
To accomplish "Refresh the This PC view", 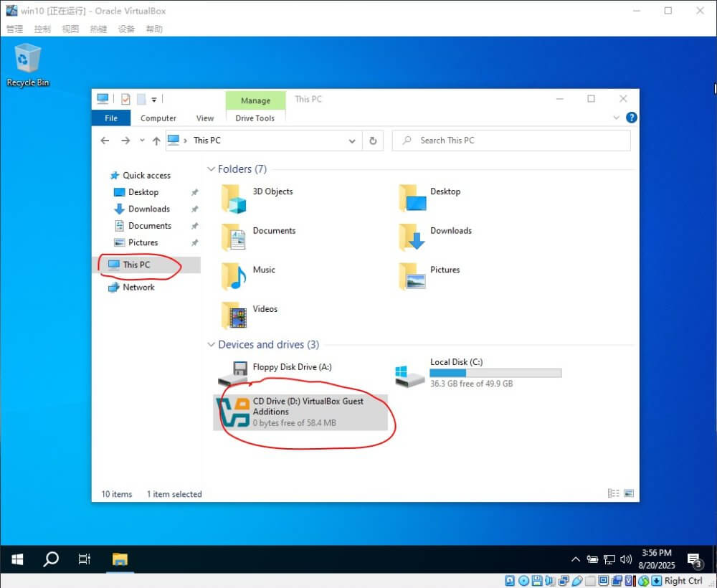I will [373, 141].
